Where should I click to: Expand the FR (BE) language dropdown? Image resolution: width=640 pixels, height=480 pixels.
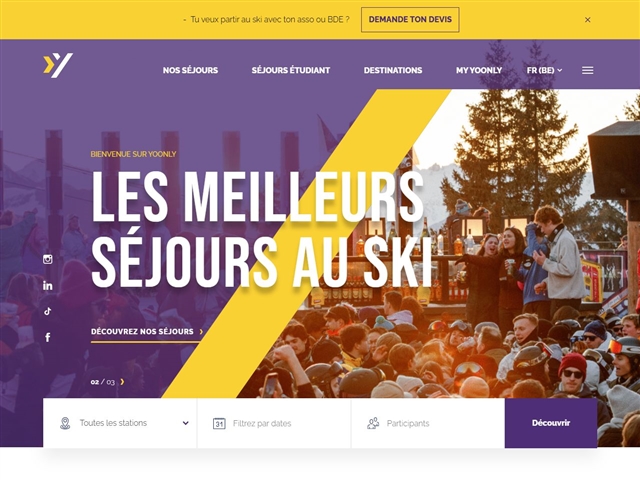point(544,70)
